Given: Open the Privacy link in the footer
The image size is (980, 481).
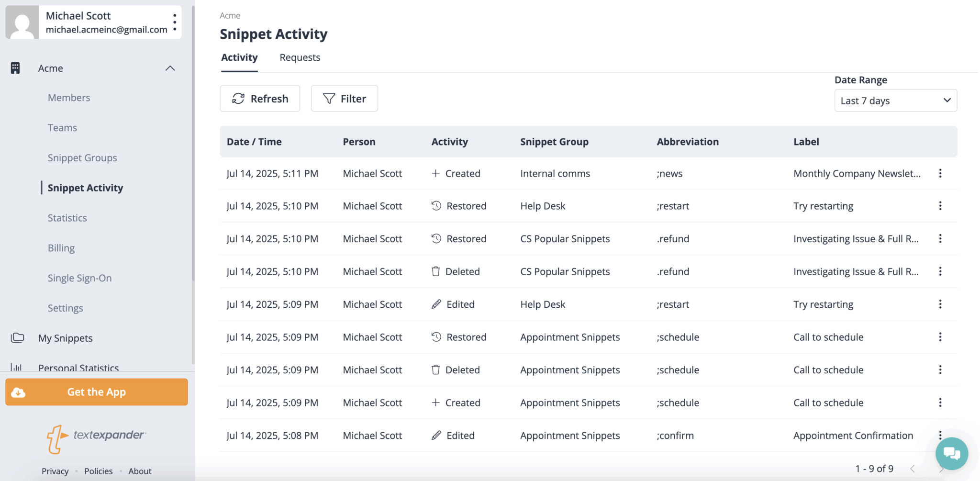Looking at the screenshot, I should coord(55,471).
